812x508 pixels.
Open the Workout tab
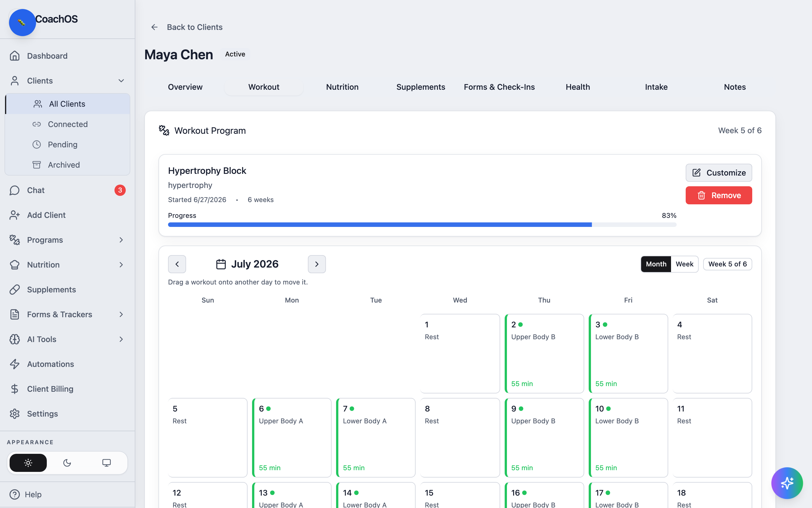264,87
